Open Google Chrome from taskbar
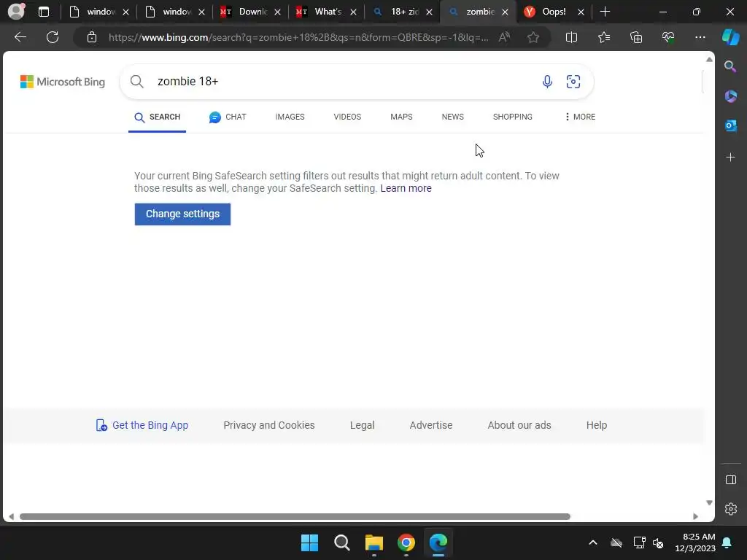 point(406,542)
